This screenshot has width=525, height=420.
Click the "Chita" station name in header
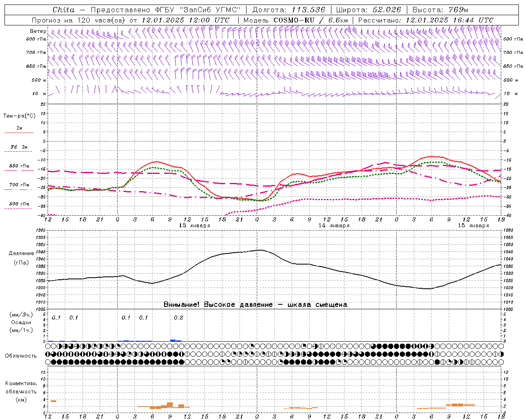(64, 10)
